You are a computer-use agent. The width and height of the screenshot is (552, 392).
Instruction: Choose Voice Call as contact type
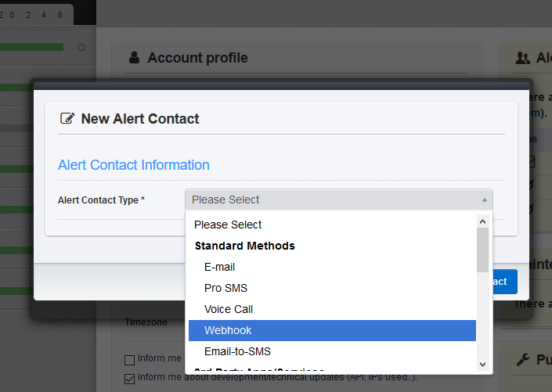229,309
